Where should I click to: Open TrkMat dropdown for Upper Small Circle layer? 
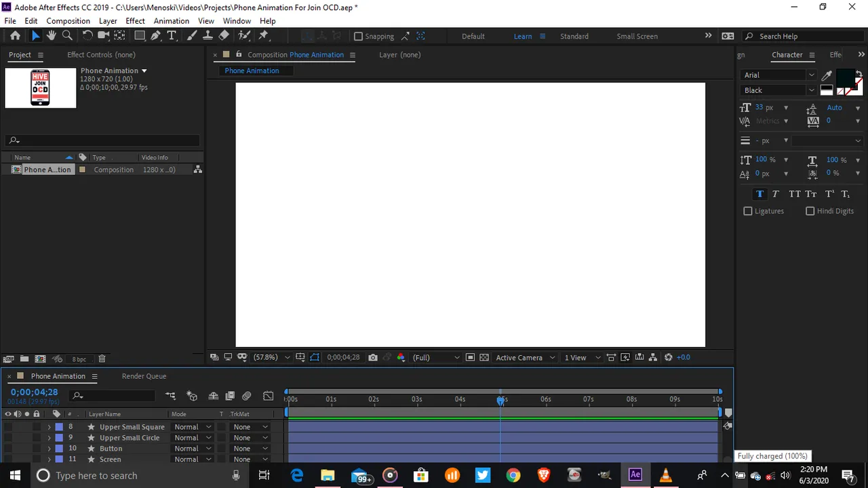pos(251,438)
